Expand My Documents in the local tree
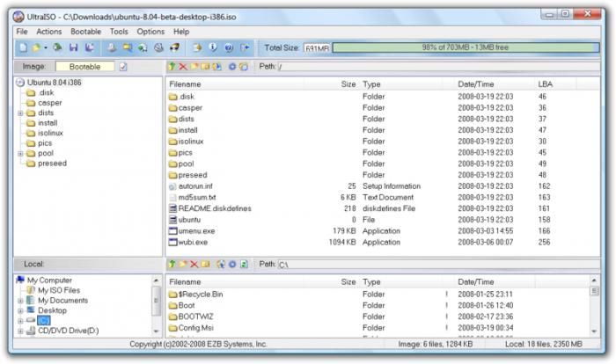The width and height of the screenshot is (616, 364). tap(20, 301)
